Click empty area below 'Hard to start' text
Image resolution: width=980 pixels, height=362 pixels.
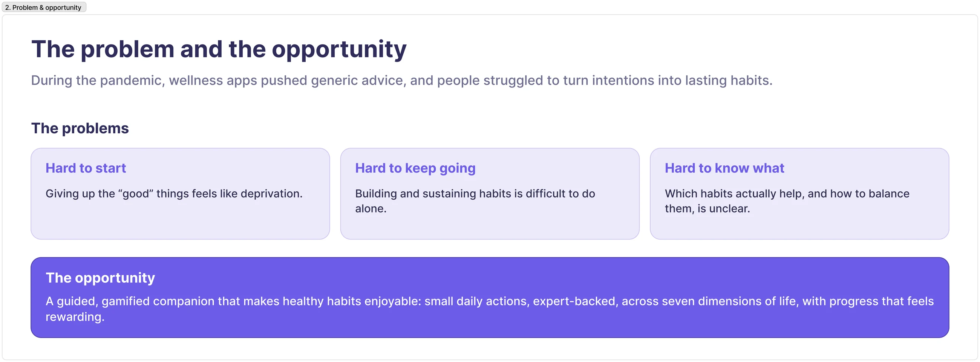pyautogui.click(x=180, y=223)
